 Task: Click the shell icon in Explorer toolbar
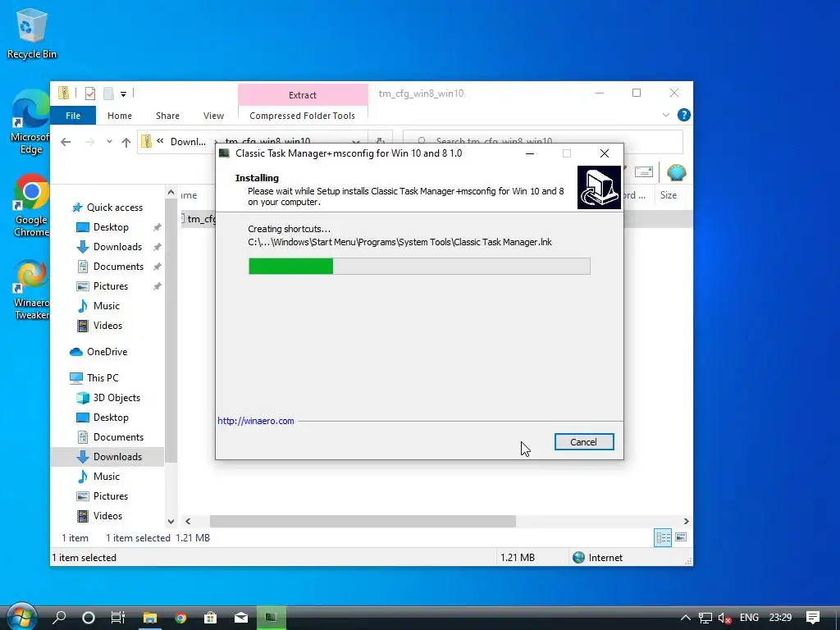coord(676,172)
